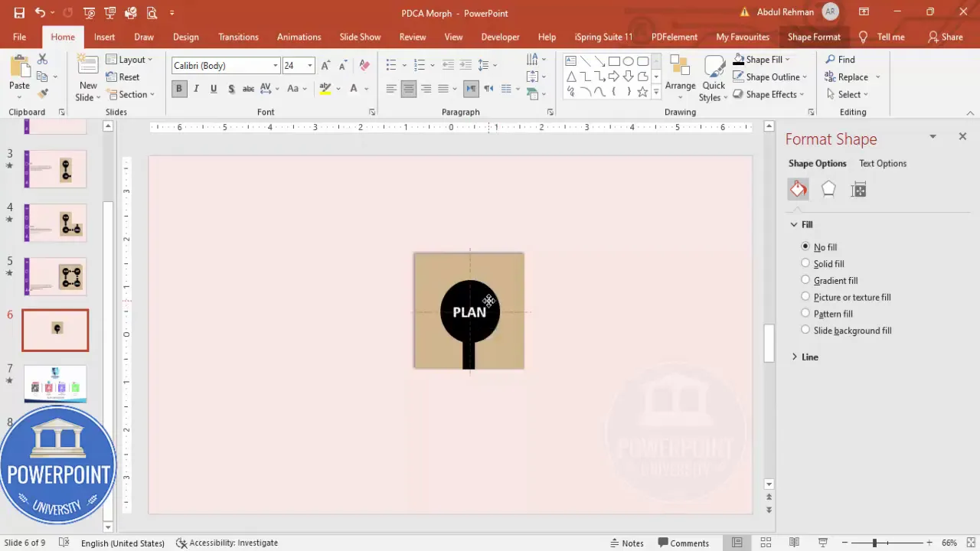Increase the font size

325,66
